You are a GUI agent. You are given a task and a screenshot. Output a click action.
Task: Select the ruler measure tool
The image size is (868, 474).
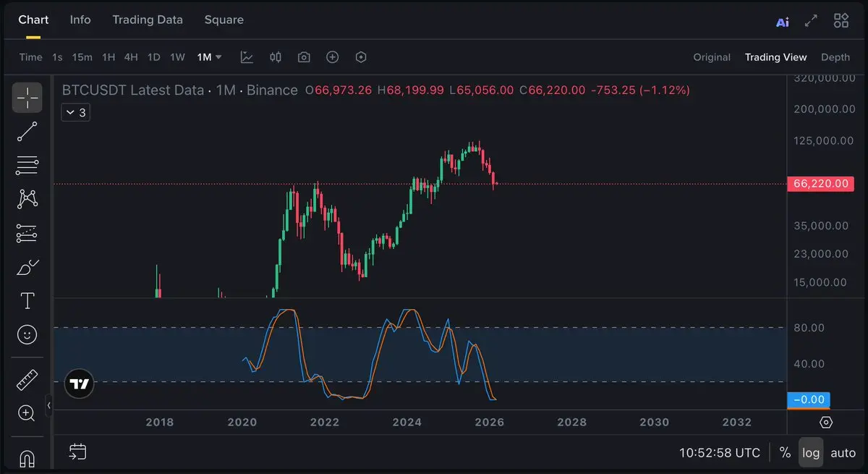[x=27, y=379]
